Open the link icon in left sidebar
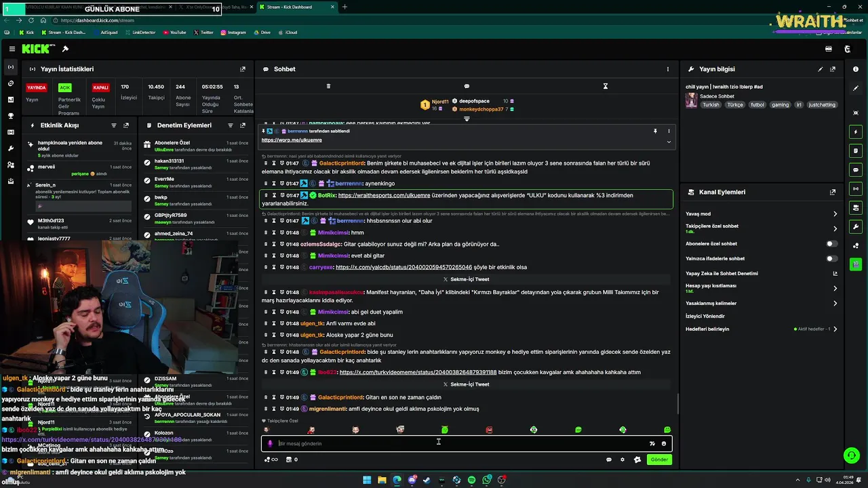Viewport: 868px width, 488px height. 11,83
